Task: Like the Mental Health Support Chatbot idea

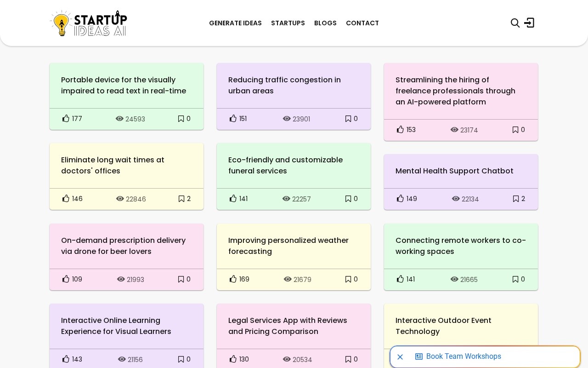Action: click(x=400, y=199)
